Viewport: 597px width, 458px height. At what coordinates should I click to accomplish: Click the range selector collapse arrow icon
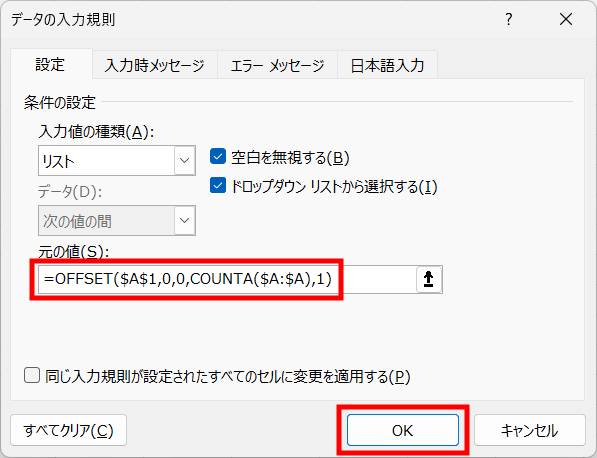[429, 279]
